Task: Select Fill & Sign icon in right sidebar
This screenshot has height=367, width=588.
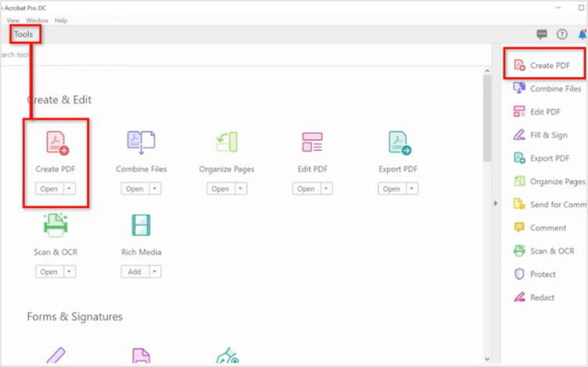Action: click(519, 135)
